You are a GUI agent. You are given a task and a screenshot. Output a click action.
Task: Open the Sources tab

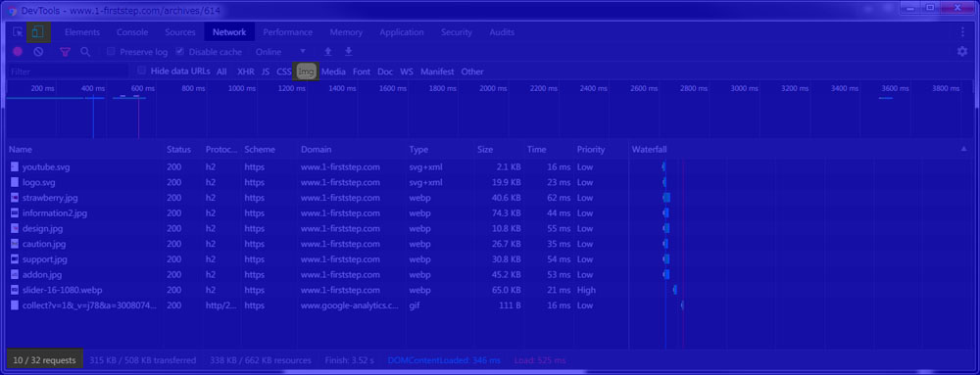[180, 32]
